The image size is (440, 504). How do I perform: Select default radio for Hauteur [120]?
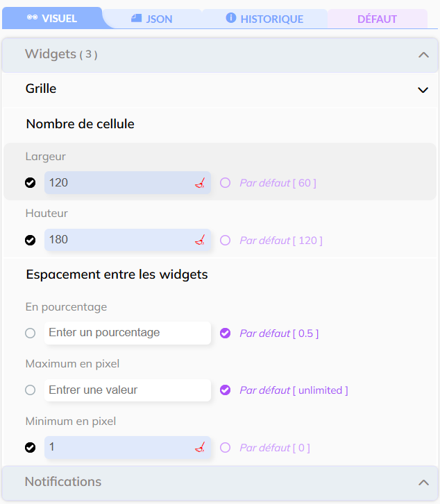coord(225,241)
